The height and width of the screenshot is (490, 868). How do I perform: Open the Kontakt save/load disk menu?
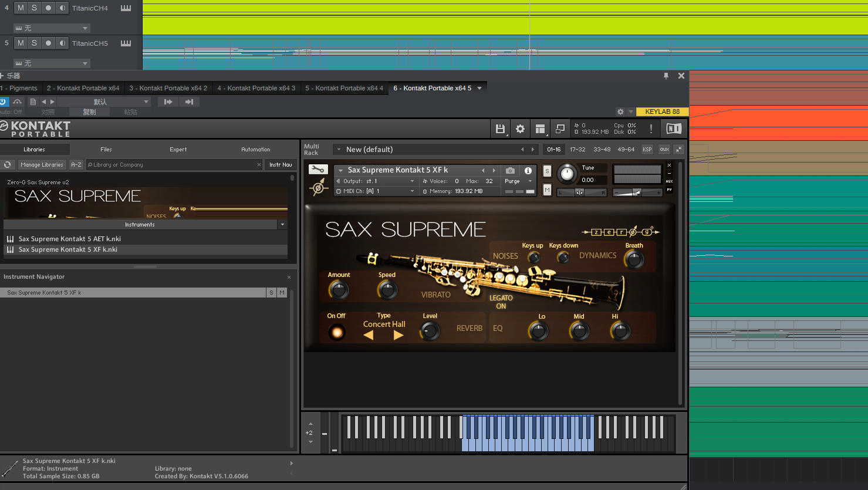point(500,129)
